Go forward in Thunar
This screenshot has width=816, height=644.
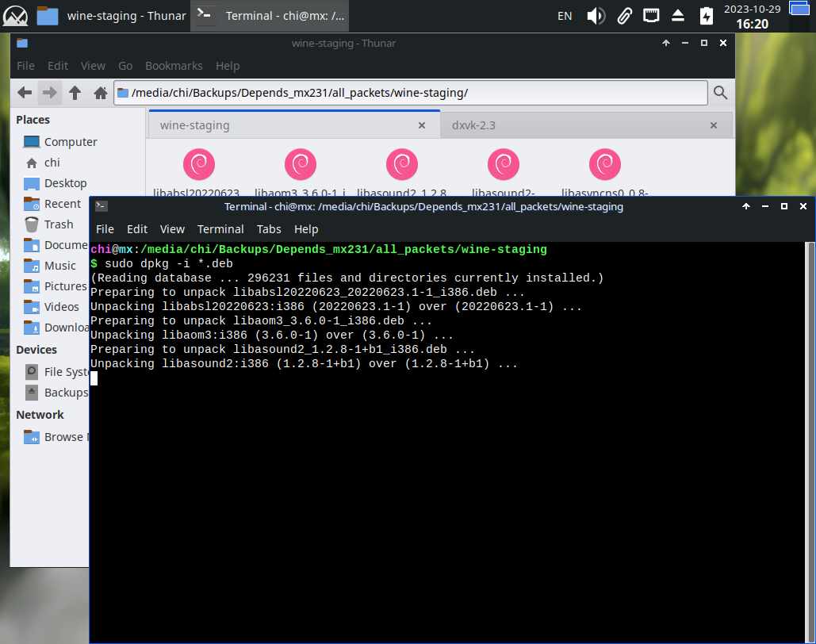(49, 93)
